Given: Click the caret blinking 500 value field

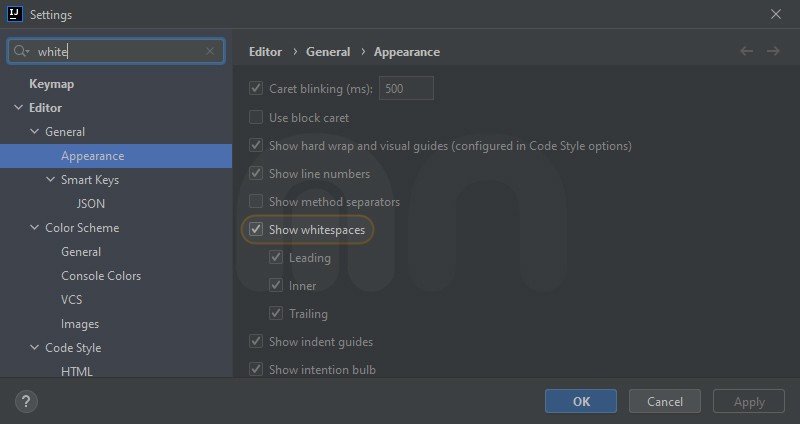Looking at the screenshot, I should (x=406, y=88).
